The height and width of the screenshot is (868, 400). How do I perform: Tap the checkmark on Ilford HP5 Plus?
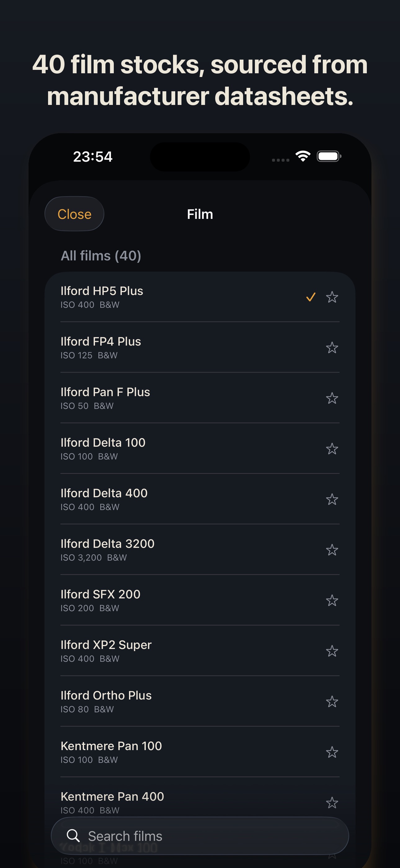coord(310,297)
